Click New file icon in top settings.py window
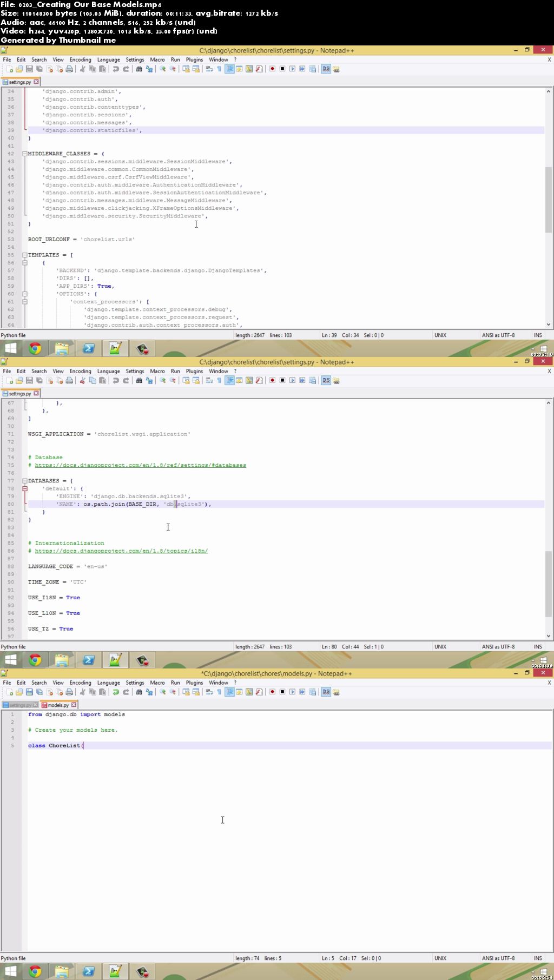Screen dimensions: 554x980 [10, 69]
